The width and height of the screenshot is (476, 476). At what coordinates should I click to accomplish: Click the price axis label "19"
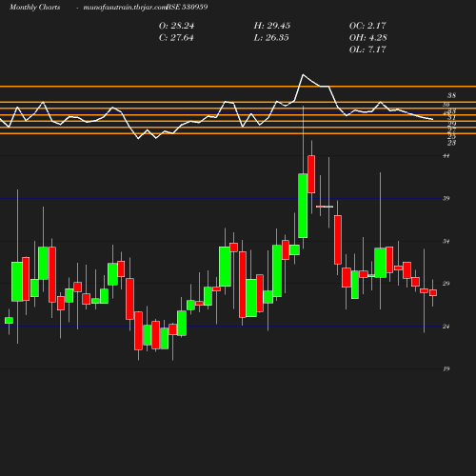pyautogui.click(x=446, y=368)
